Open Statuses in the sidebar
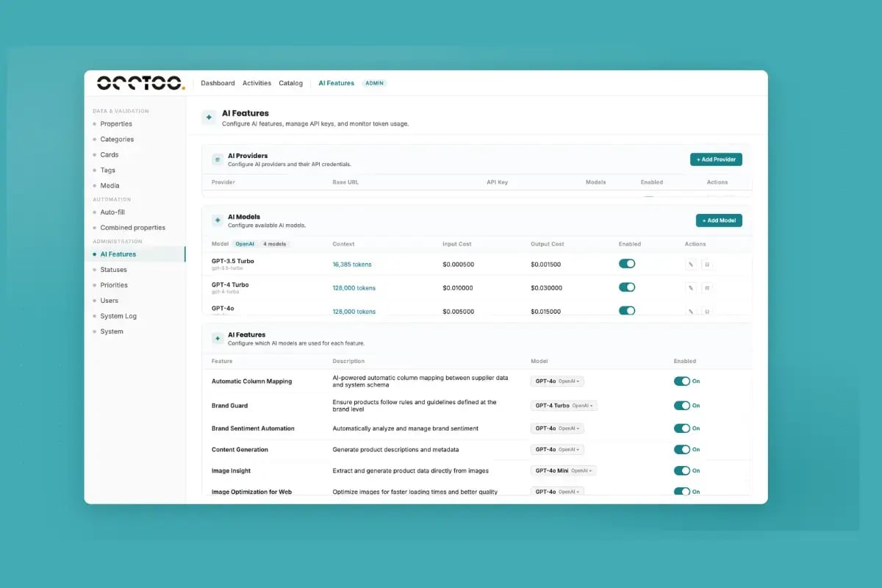The height and width of the screenshot is (588, 882). coord(113,270)
